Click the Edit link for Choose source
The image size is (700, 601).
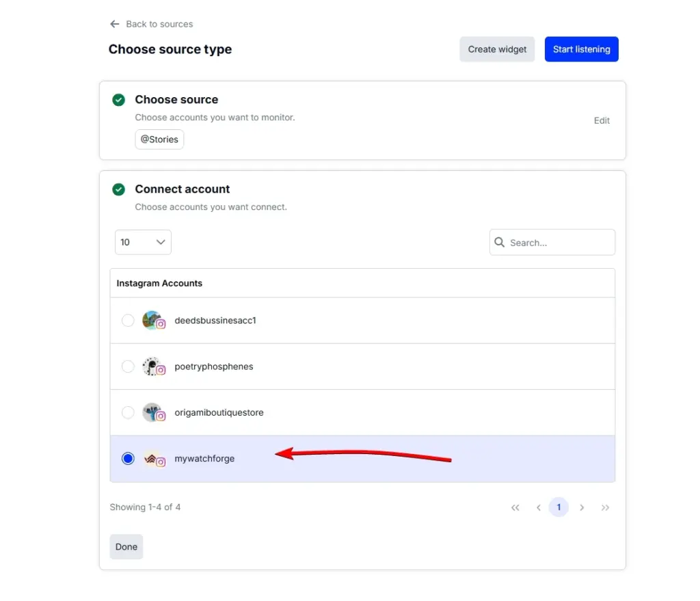[602, 120]
